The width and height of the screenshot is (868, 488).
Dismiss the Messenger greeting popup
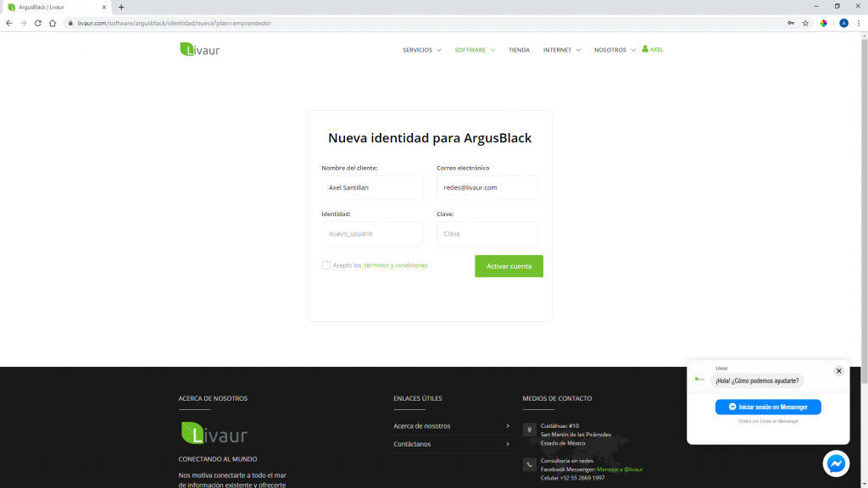[x=838, y=371]
